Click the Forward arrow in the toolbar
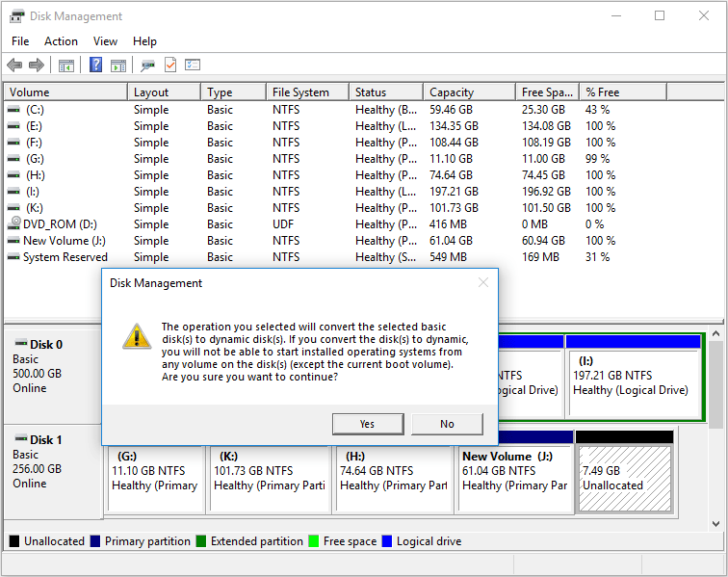728x577 pixels. click(37, 66)
